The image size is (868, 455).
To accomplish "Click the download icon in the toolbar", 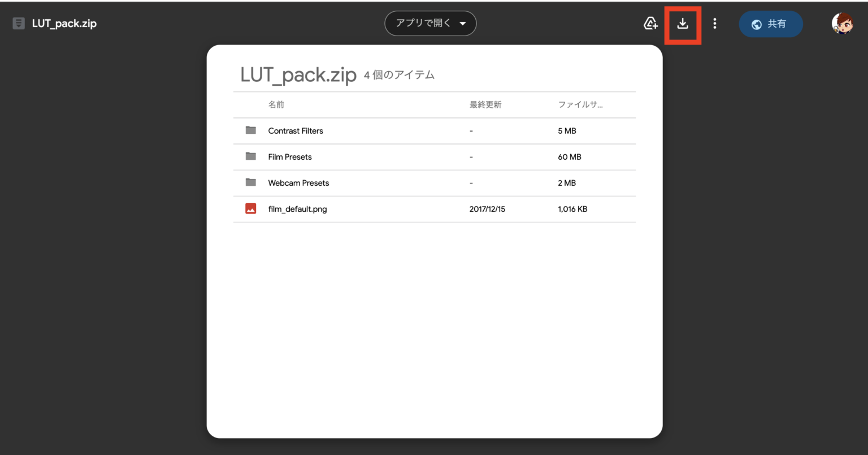I will pyautogui.click(x=683, y=23).
